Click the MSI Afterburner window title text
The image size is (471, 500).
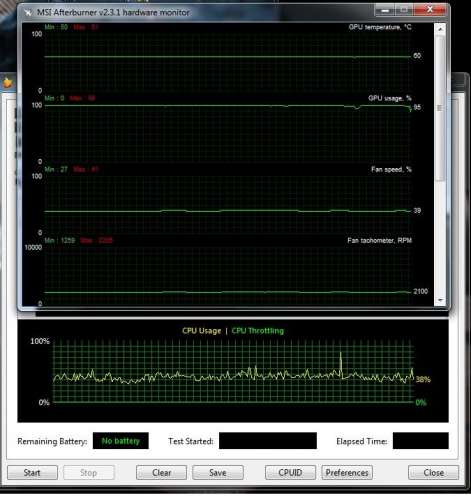[x=113, y=12]
